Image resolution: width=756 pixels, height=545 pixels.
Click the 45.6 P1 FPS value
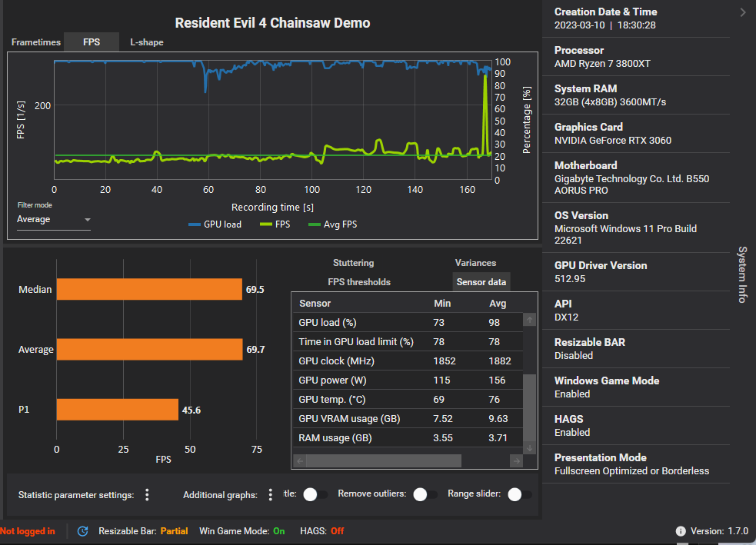point(191,410)
